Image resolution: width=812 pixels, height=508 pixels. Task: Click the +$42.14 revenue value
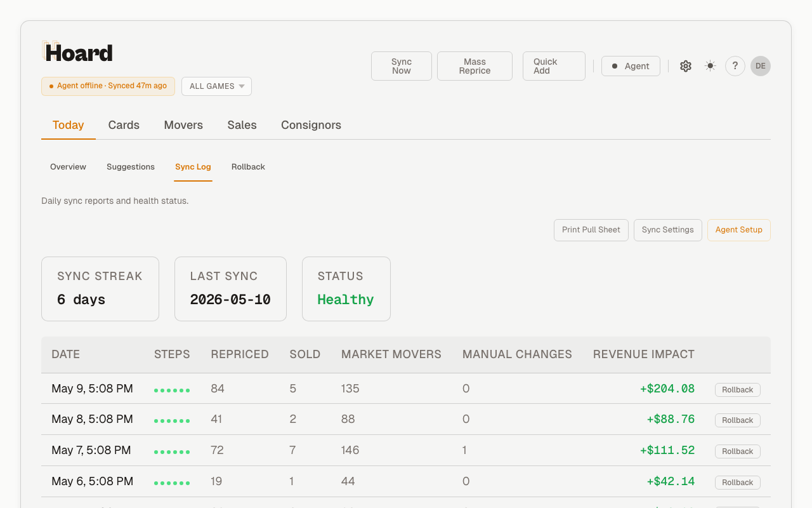pyautogui.click(x=671, y=481)
